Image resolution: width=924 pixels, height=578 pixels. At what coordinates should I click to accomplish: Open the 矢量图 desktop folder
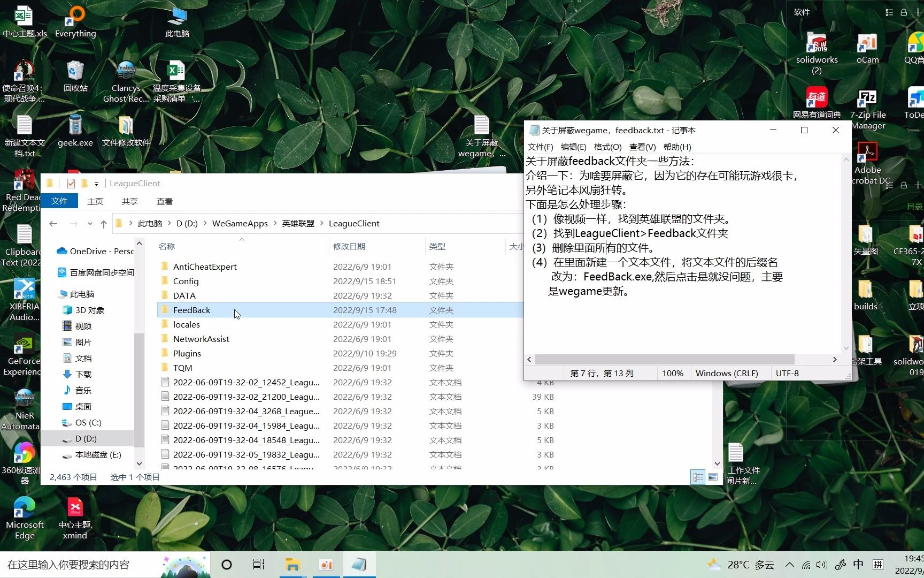pyautogui.click(x=865, y=239)
